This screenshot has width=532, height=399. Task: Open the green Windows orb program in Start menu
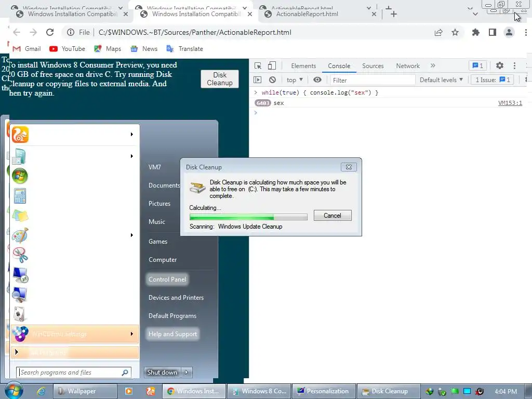click(20, 176)
